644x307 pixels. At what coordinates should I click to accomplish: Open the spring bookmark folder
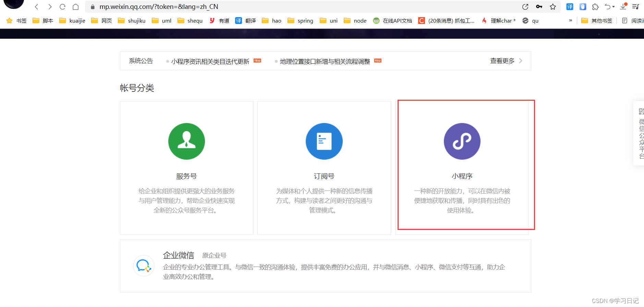point(301,21)
